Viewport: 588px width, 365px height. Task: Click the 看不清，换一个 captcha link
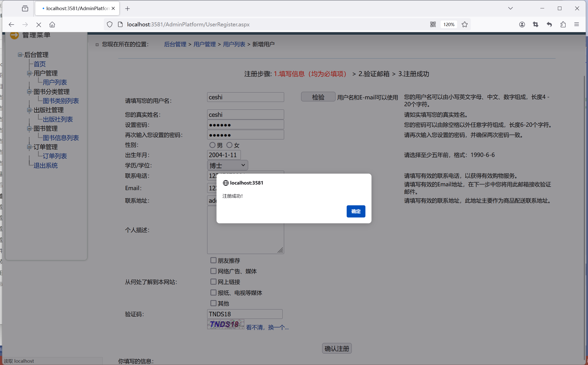click(x=267, y=327)
